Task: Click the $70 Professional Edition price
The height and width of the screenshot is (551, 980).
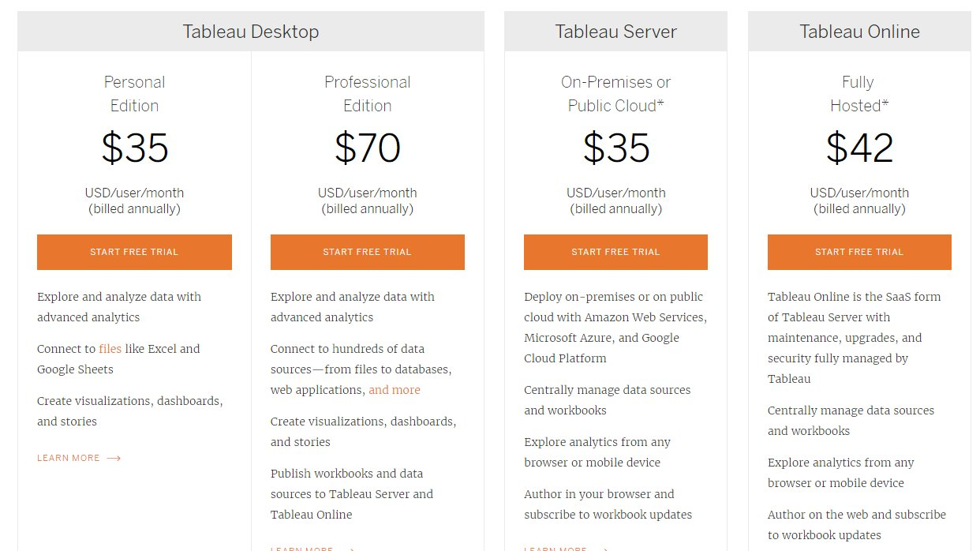Action: [x=367, y=148]
